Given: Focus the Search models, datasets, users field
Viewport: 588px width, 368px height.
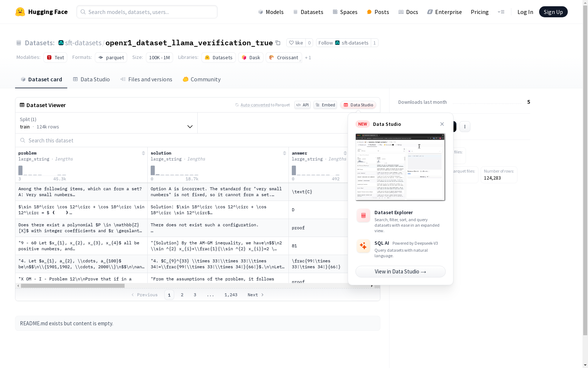Looking at the screenshot, I should (147, 12).
